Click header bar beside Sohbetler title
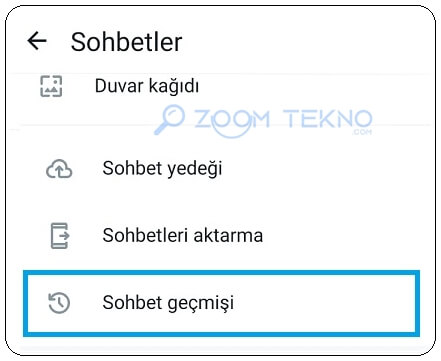441x361 pixels. click(x=300, y=42)
